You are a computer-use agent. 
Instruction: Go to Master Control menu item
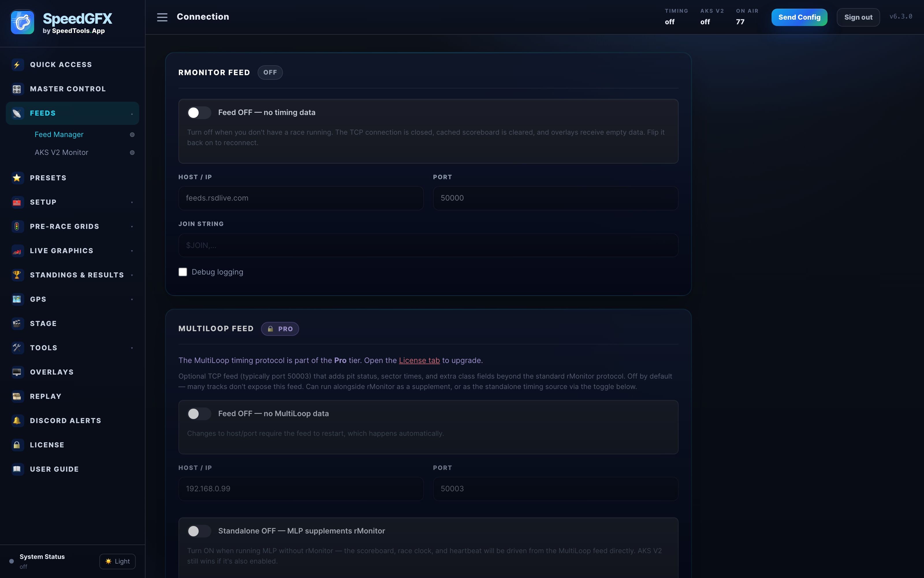(x=72, y=89)
